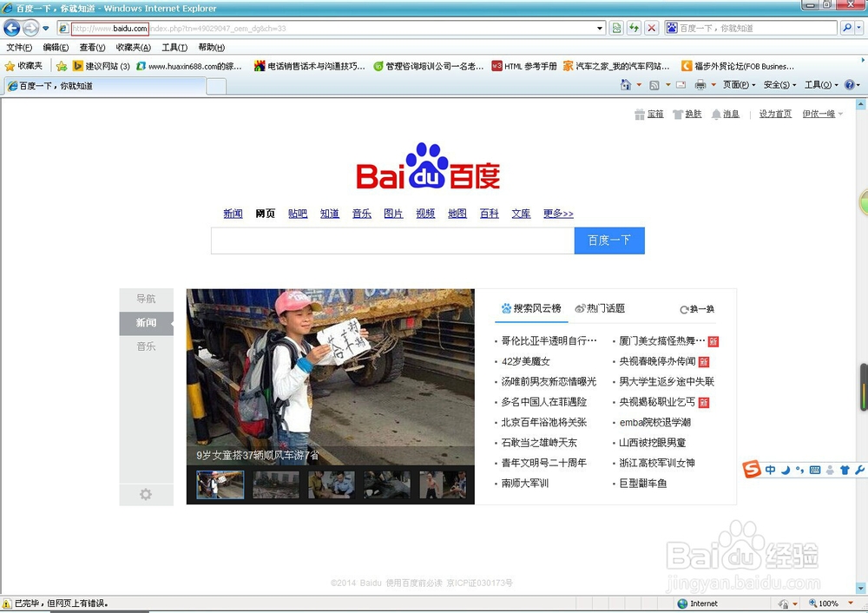Screen dimensions: 868x613
Task: Click the magnifier search icon in IE
Action: [846, 29]
